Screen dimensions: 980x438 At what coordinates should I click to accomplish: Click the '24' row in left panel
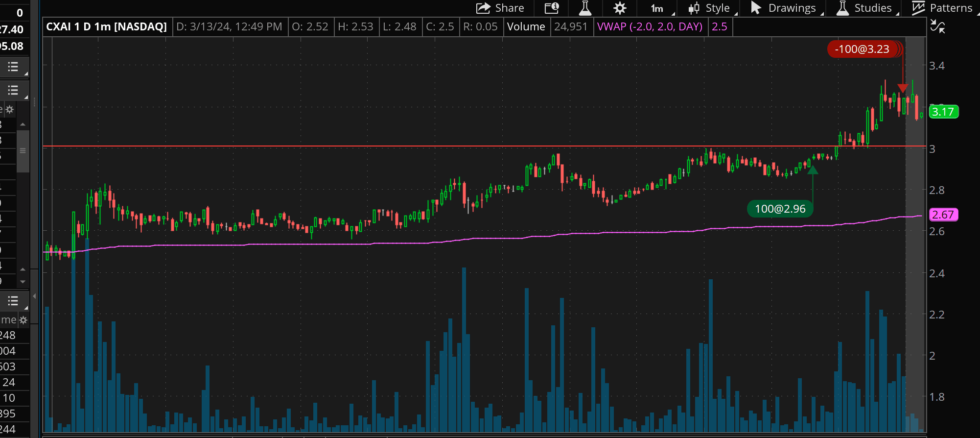tap(9, 382)
